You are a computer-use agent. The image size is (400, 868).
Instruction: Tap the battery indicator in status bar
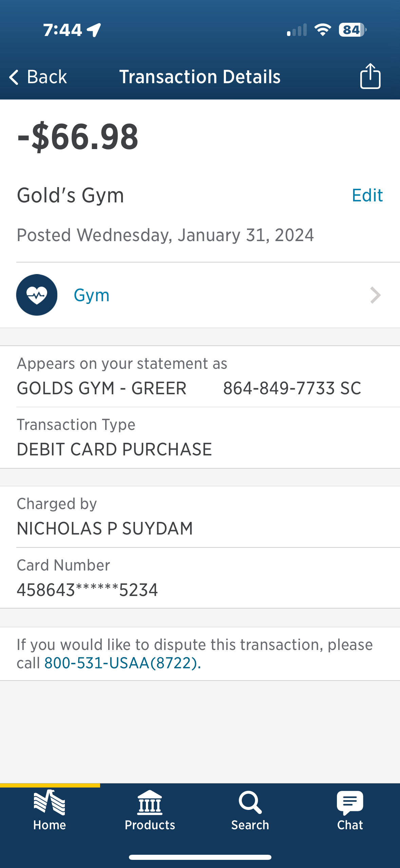pyautogui.click(x=353, y=30)
